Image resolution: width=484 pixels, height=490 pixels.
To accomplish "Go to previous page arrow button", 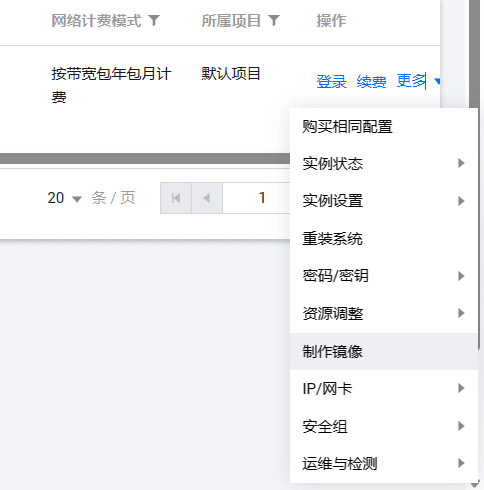I will 207,198.
